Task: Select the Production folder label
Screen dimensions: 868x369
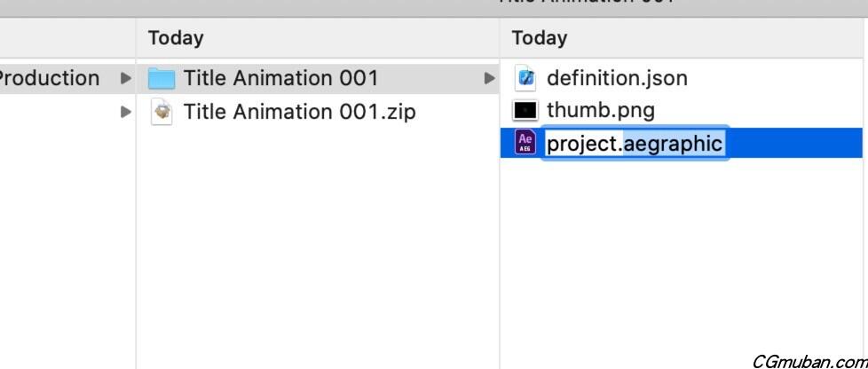Action: 49,79
